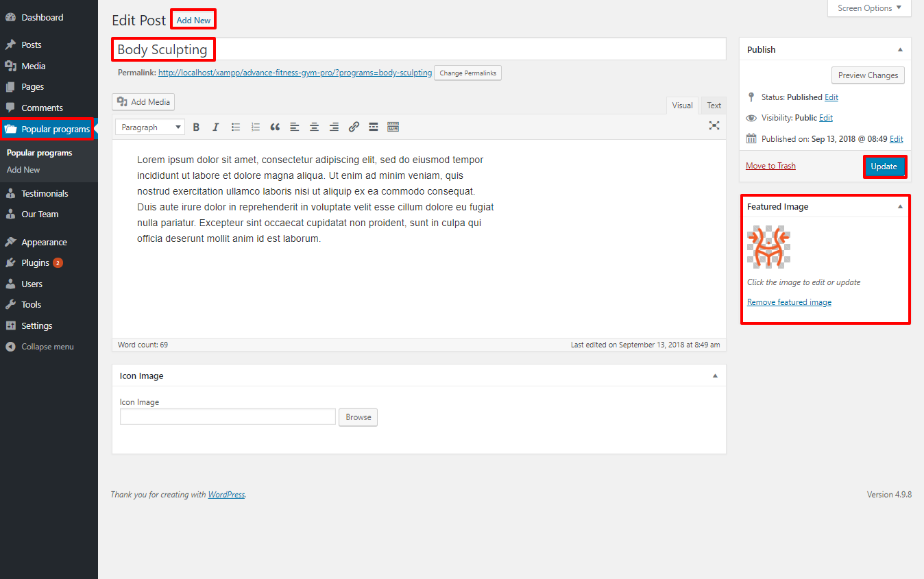924x579 pixels.
Task: Insert Read More tag
Action: 374,127
